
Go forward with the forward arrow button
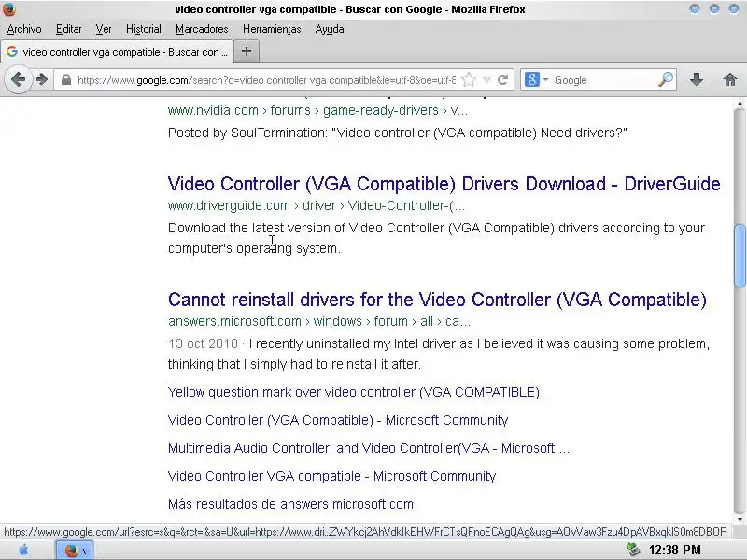[x=42, y=79]
